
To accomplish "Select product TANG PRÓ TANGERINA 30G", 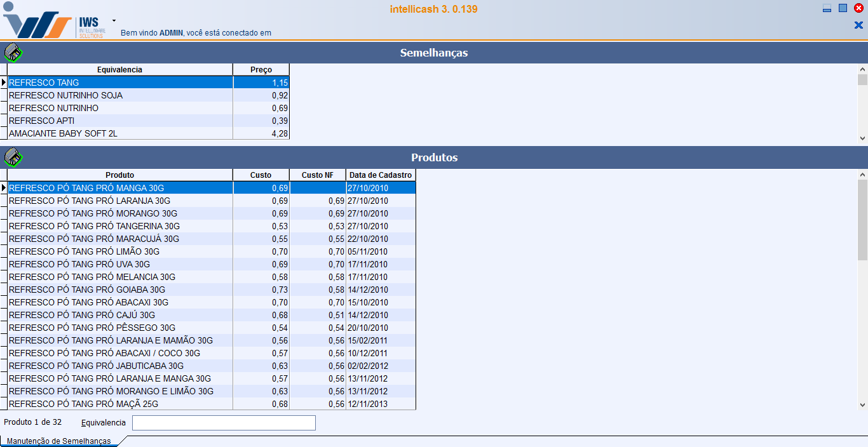I will pos(212,226).
